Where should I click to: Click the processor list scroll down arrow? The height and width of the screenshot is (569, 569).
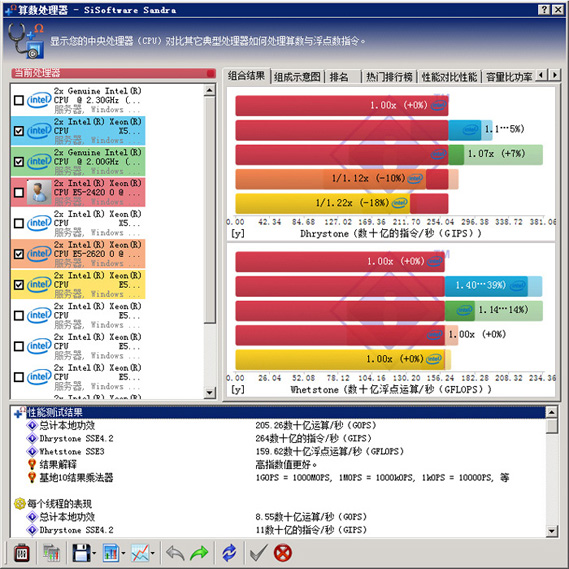(x=210, y=392)
